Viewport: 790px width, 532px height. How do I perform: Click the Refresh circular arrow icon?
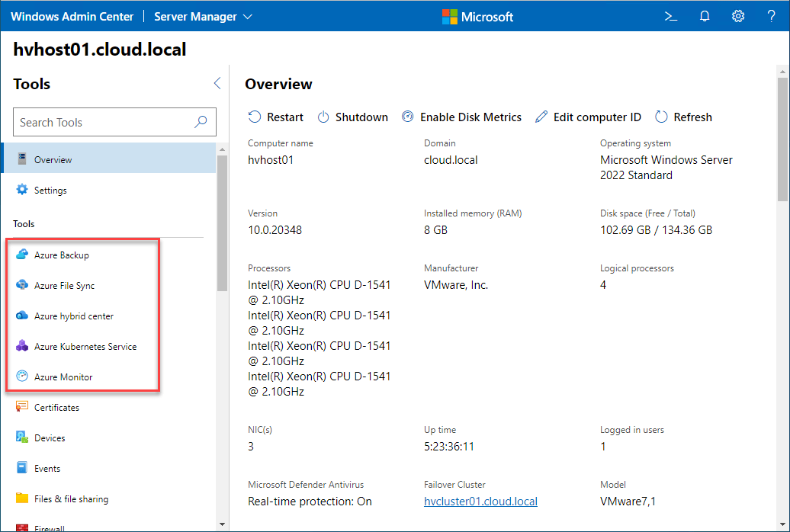(661, 117)
